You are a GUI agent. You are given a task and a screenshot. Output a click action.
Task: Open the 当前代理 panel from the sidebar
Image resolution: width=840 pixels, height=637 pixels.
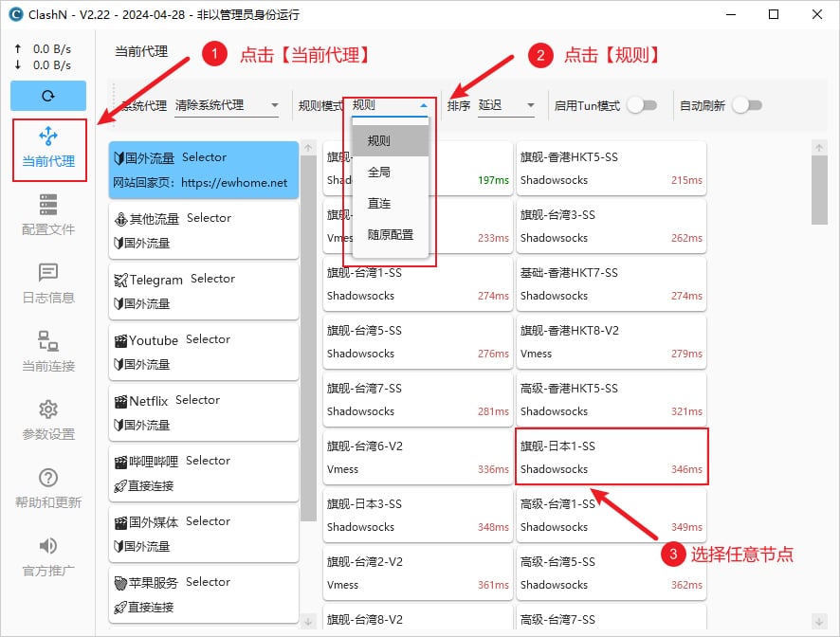tap(47, 150)
